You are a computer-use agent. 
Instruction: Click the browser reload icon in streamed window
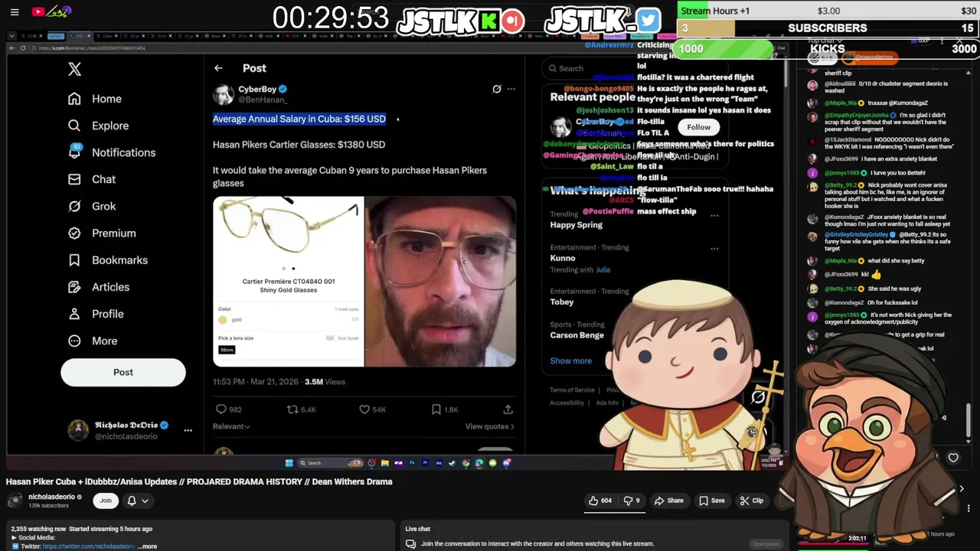click(23, 48)
